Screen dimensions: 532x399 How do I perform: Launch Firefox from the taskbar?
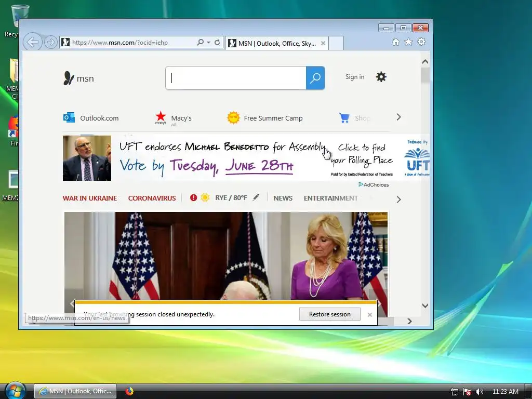[x=129, y=391]
